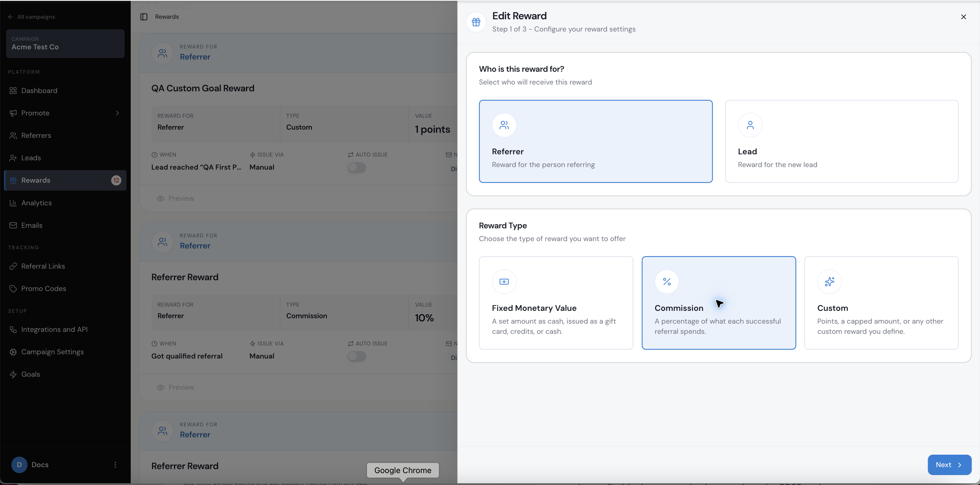This screenshot has height=485, width=980.
Task: Go back to All campaigns
Action: pos(31,17)
